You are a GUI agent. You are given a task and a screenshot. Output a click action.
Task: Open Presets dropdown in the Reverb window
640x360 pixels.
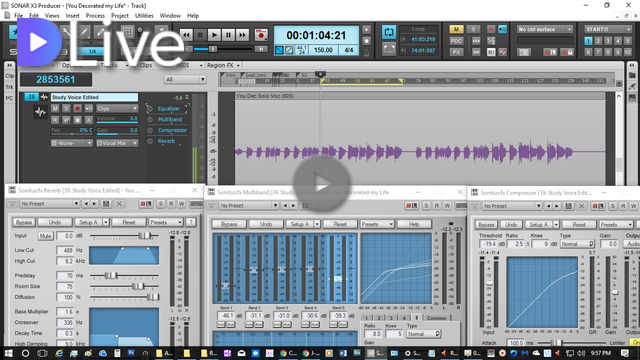(x=166, y=222)
